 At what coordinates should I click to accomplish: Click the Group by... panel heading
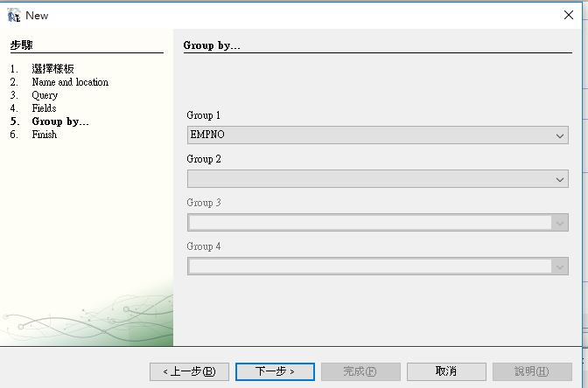212,45
